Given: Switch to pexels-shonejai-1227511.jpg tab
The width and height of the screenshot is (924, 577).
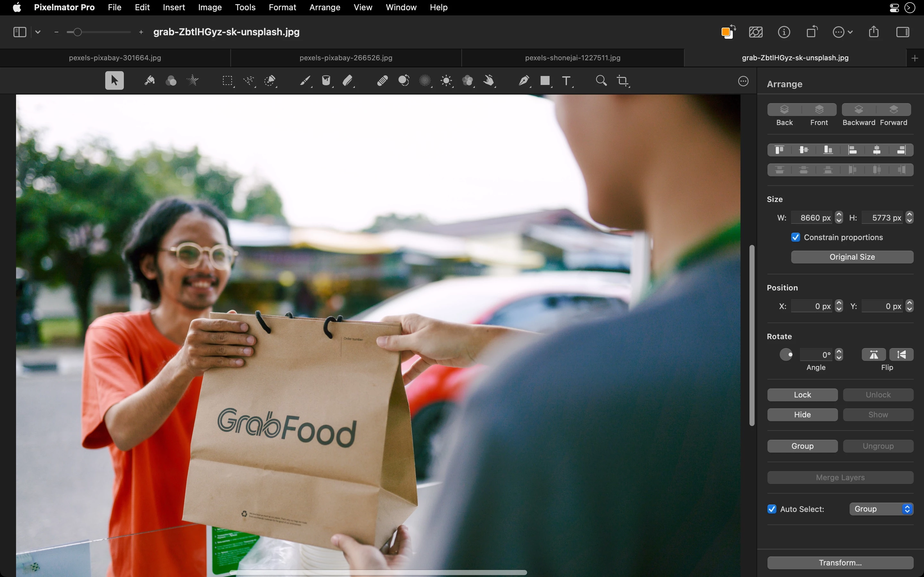Looking at the screenshot, I should (x=572, y=58).
